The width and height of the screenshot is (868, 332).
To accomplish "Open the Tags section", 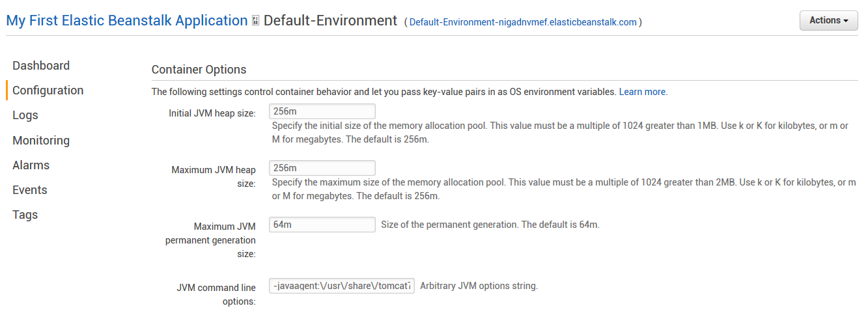I will tap(25, 215).
